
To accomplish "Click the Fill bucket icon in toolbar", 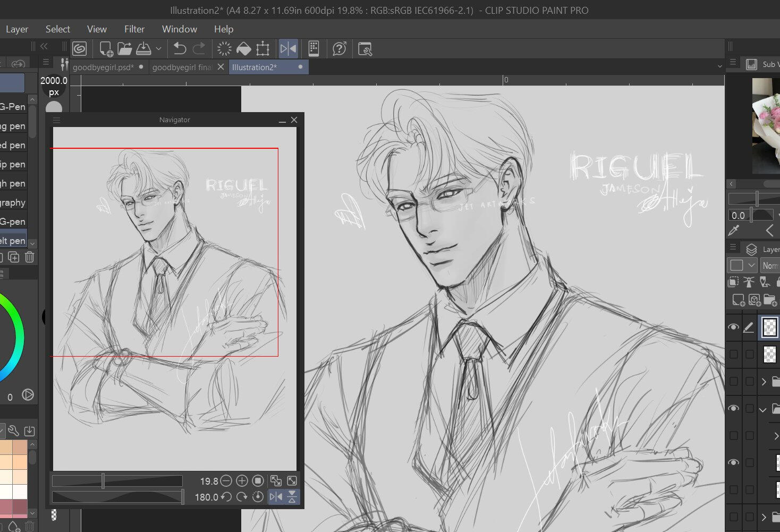I will coord(243,49).
